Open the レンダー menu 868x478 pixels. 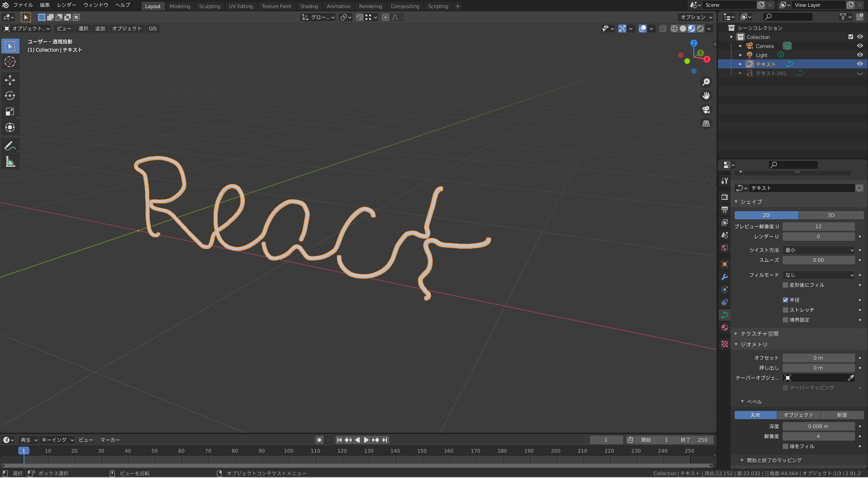coord(66,5)
